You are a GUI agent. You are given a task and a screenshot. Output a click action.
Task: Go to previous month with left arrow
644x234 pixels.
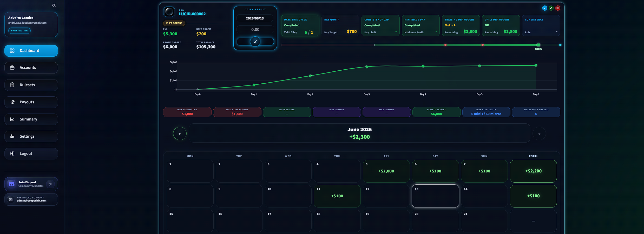coord(180,133)
